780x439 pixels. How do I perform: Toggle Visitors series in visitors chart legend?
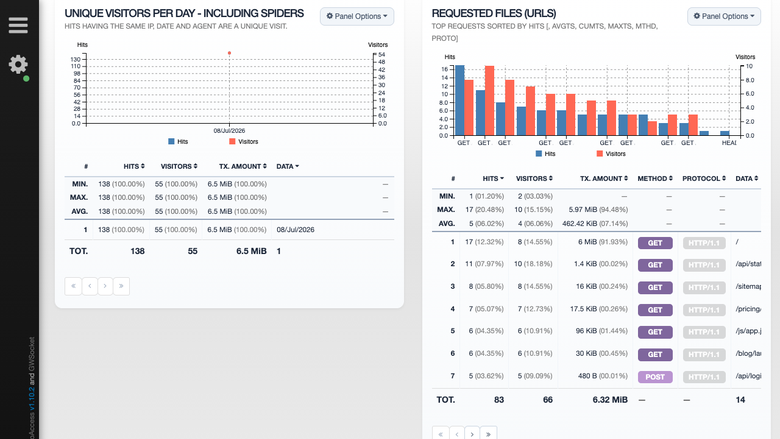244,142
